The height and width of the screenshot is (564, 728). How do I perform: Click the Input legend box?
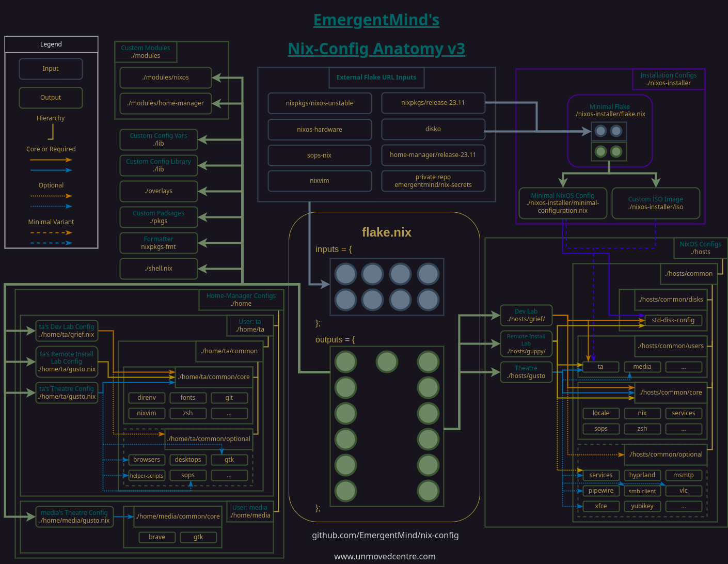51,69
